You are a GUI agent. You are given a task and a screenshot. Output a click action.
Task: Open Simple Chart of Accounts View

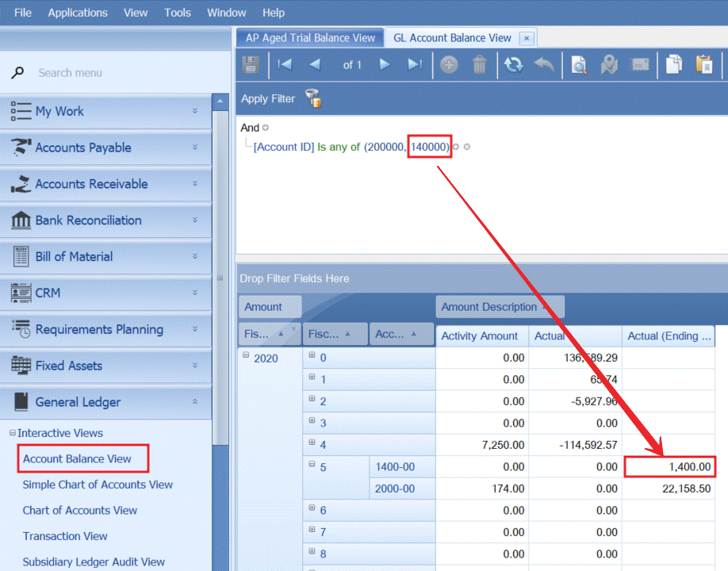pyautogui.click(x=98, y=485)
